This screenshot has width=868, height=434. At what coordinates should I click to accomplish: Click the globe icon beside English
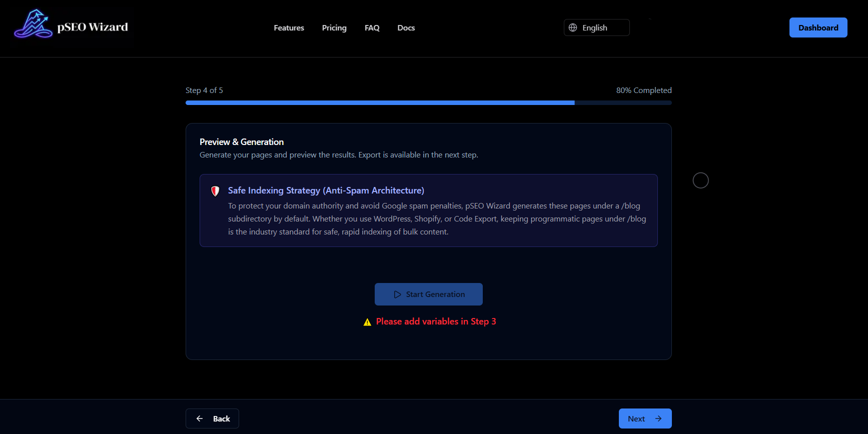pyautogui.click(x=573, y=28)
